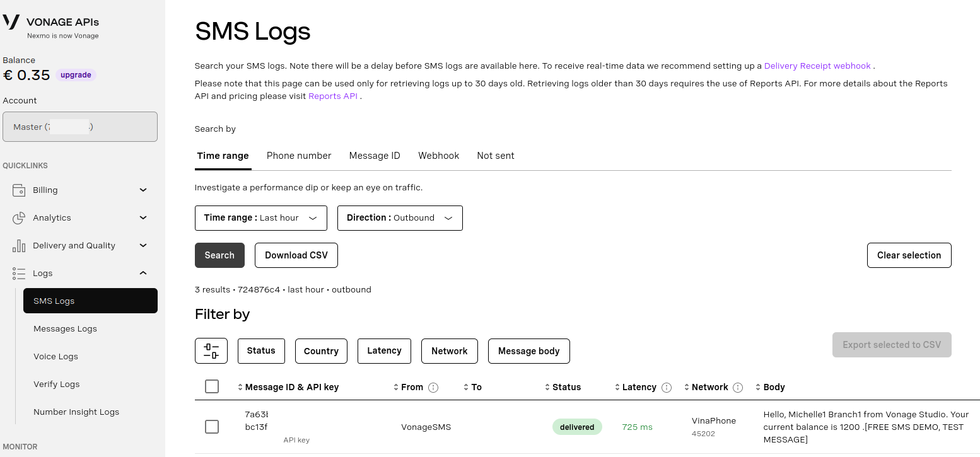Open Number Insight Logs in the sidebar
The image size is (980, 457).
[90, 412]
